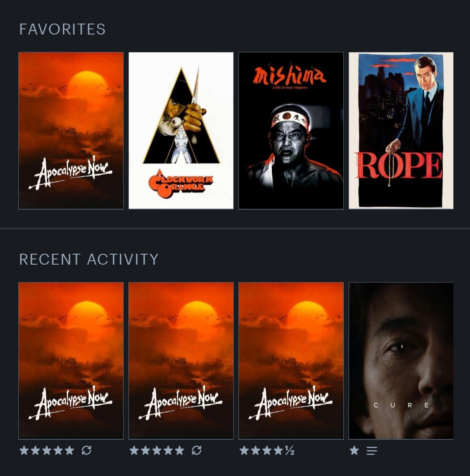Screen dimensions: 470x476
Task: Open A Clockwork Orange poster
Action: point(181,131)
